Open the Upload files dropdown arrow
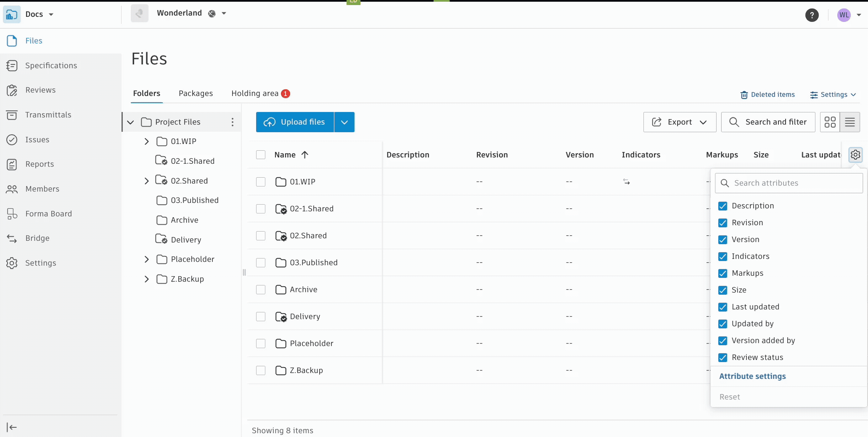 [344, 122]
